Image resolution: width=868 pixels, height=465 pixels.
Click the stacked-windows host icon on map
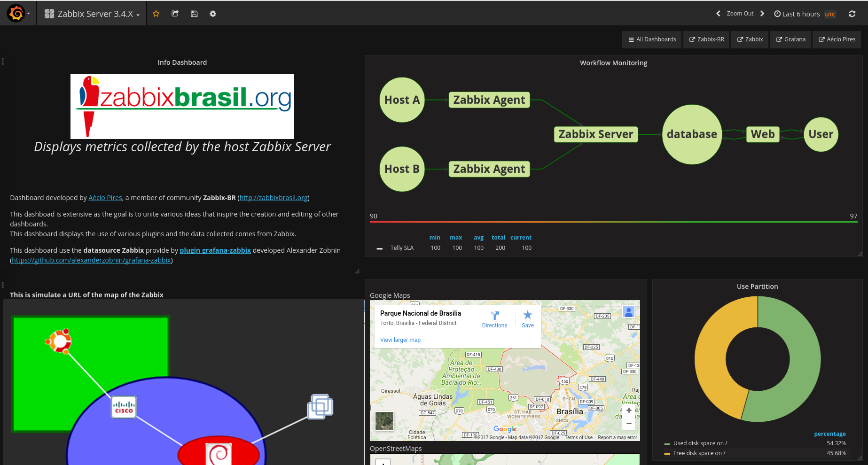point(320,407)
